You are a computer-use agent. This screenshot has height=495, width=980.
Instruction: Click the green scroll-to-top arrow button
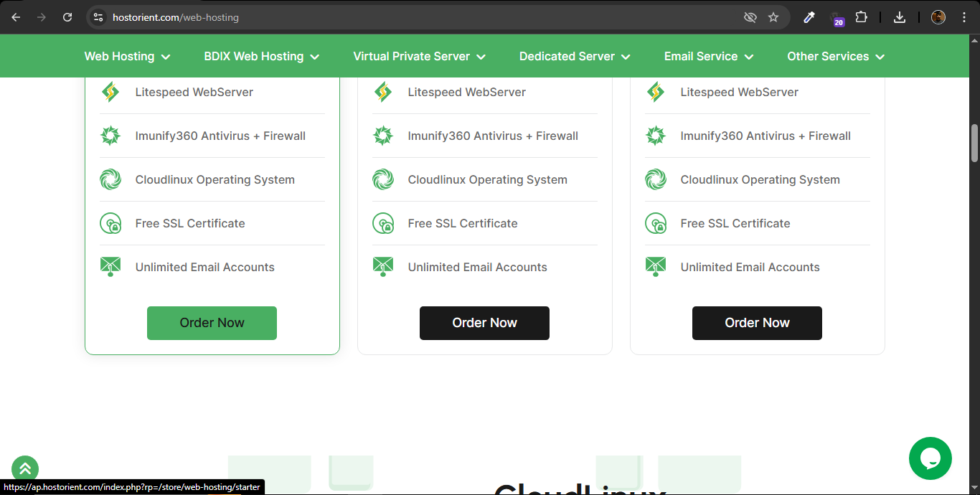coord(25,469)
